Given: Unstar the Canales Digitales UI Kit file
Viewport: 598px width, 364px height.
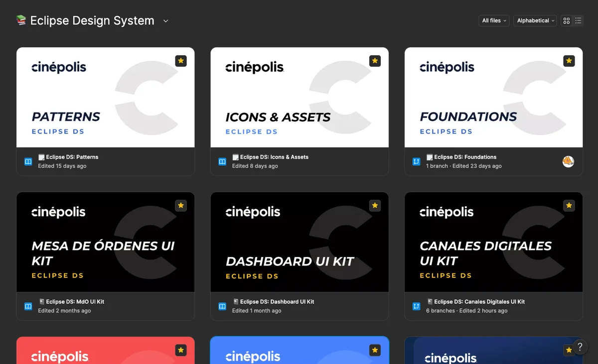Looking at the screenshot, I should pyautogui.click(x=569, y=205).
